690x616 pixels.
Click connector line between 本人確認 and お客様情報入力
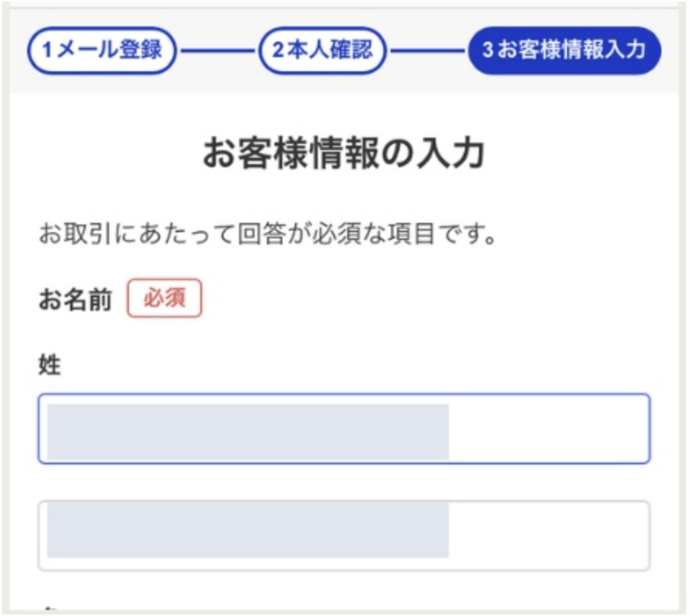pyautogui.click(x=427, y=52)
